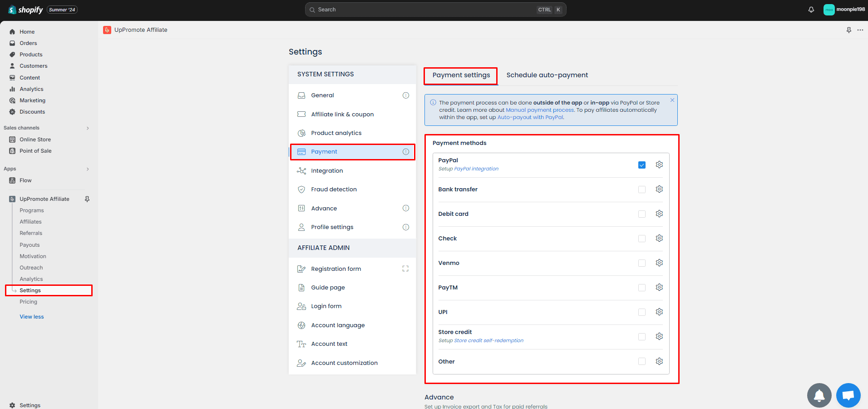Open Login form settings

(352, 306)
